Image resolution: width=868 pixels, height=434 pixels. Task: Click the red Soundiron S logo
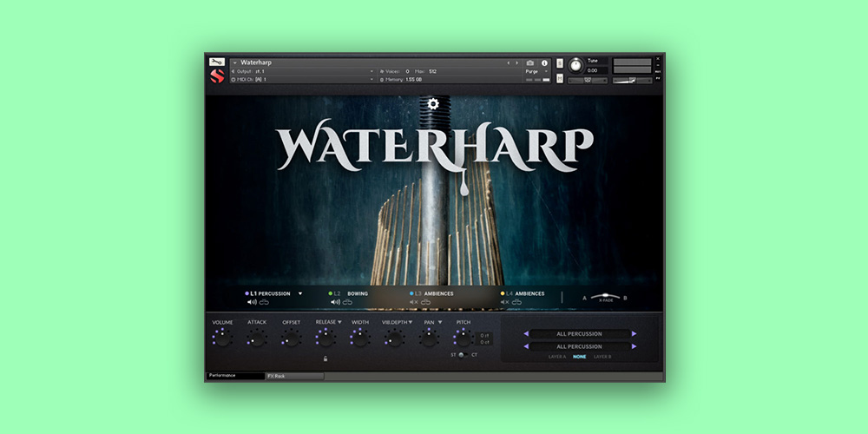[x=217, y=76]
